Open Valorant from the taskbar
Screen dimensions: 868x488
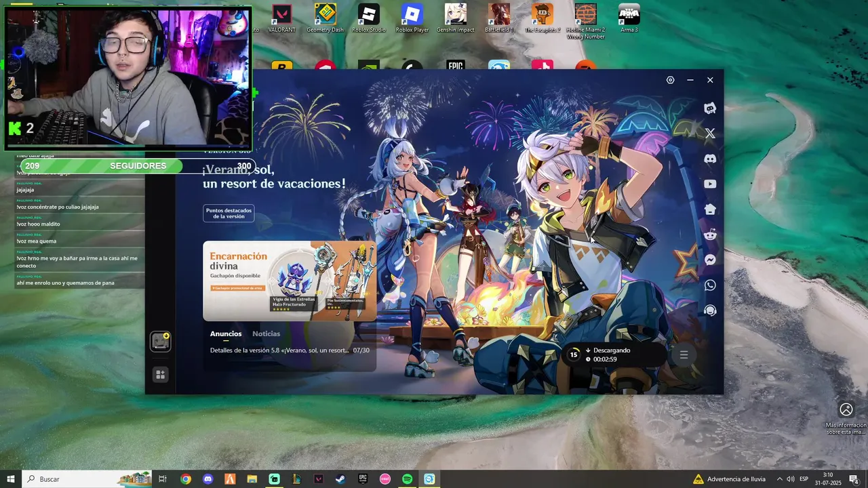pos(318,479)
